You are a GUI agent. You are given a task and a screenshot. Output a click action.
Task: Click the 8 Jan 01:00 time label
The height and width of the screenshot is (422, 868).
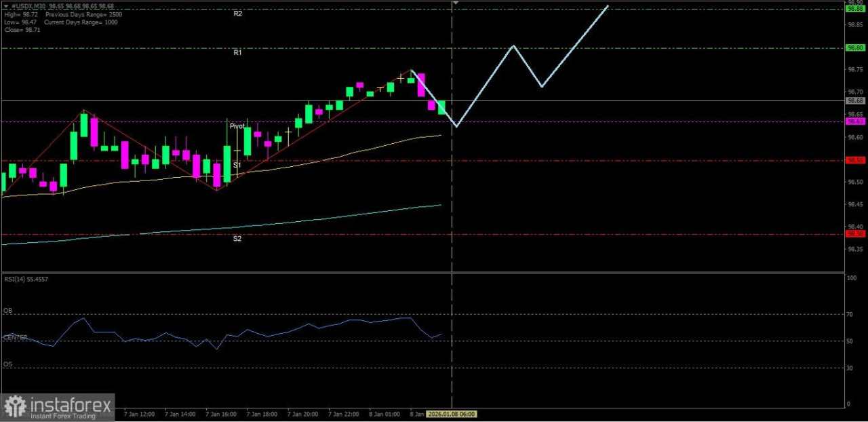coord(384,413)
